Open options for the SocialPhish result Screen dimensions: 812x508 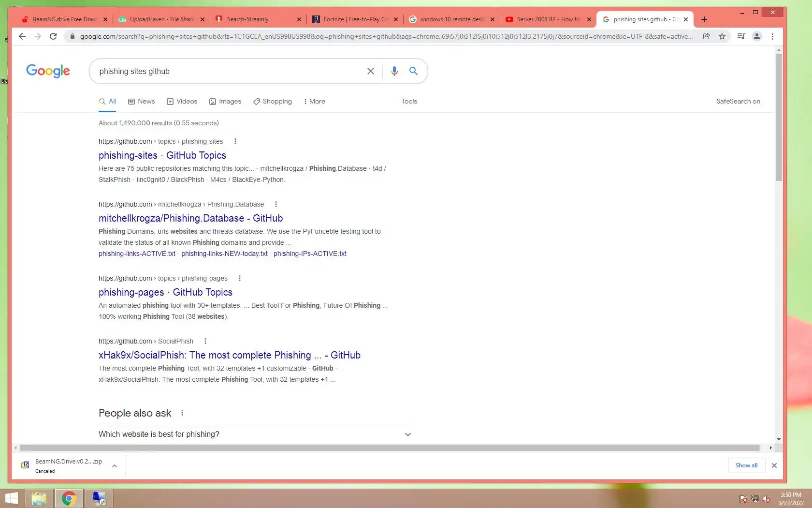coord(205,341)
